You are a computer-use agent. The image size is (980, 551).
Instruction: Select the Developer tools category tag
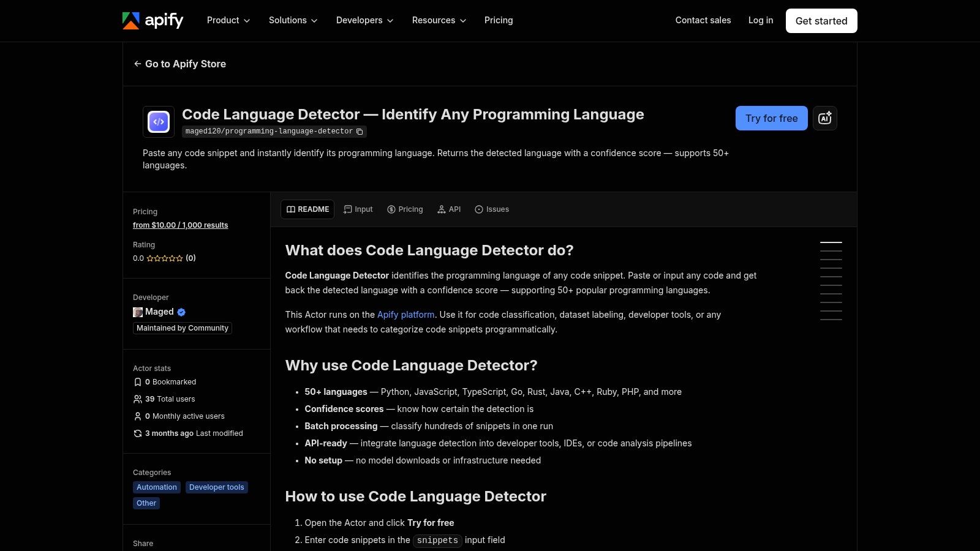[217, 487]
